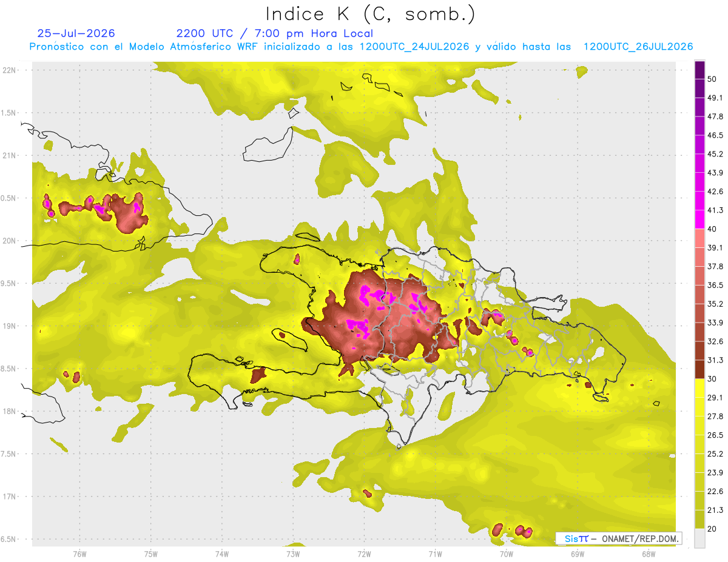Click the latitude label "18N"
Viewport: 728px width, 562px height.
click(x=8, y=411)
